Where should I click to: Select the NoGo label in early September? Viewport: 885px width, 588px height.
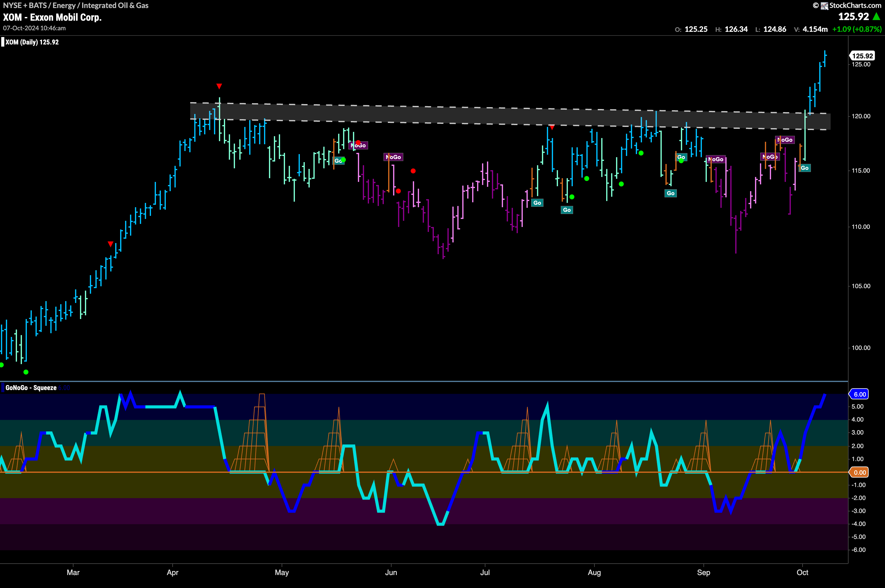tap(715, 159)
